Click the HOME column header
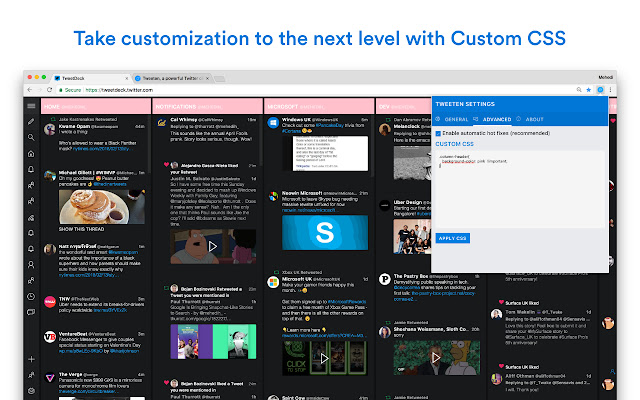The image size is (640, 400). [96, 107]
